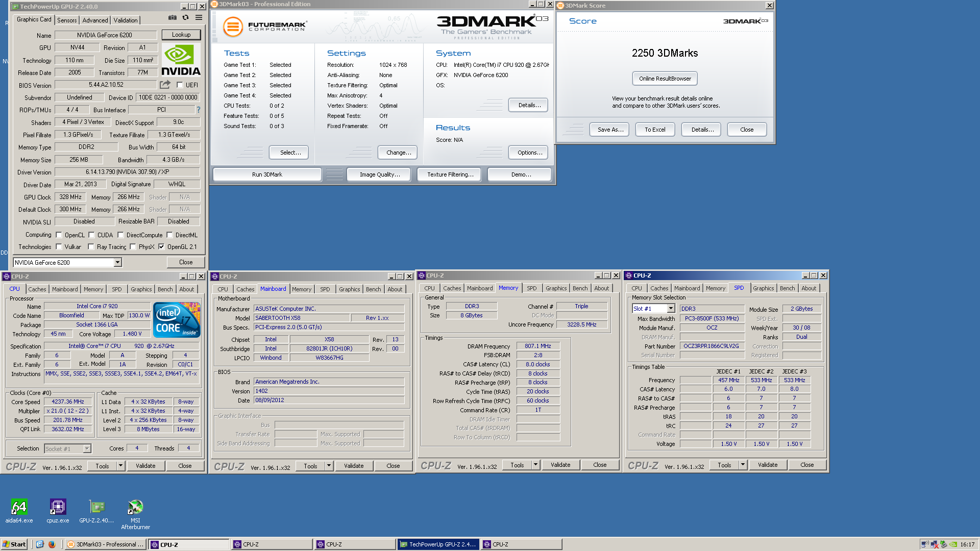Switch to 3DMark03 Professional taskbar button
980x551 pixels.
pyautogui.click(x=106, y=544)
